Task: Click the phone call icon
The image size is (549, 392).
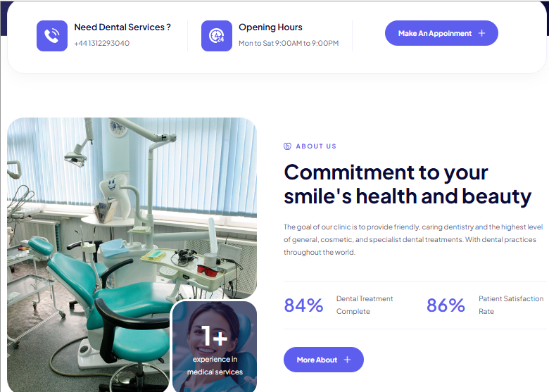Action: coord(52,36)
